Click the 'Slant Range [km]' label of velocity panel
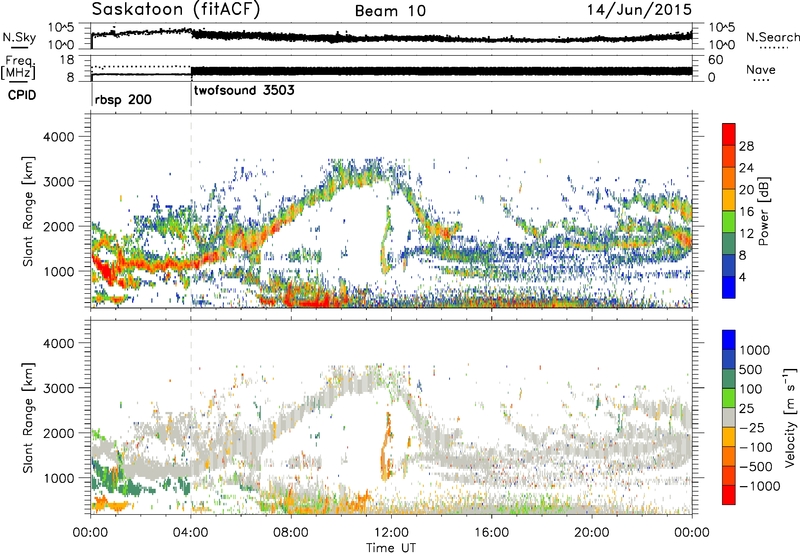800x554 pixels. [28, 417]
